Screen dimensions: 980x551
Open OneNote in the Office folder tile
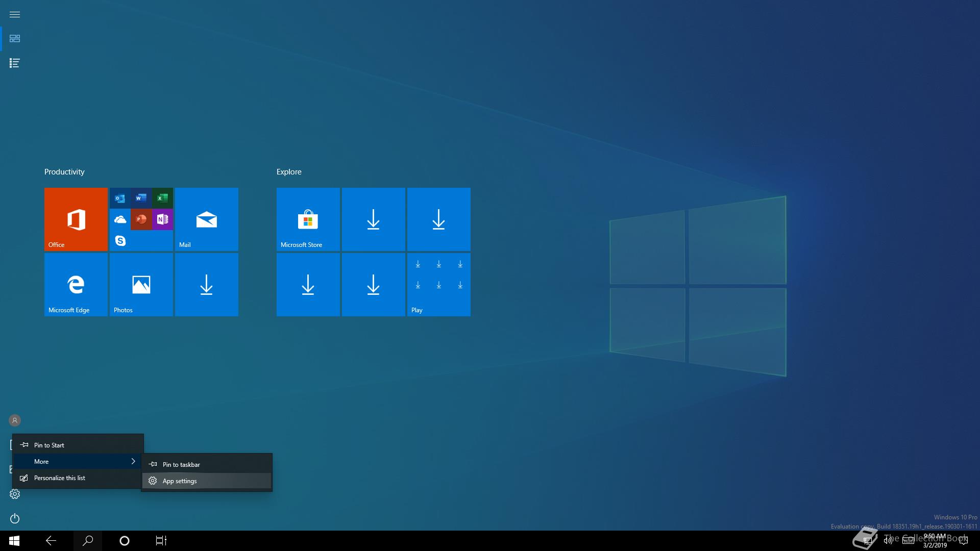tap(162, 219)
